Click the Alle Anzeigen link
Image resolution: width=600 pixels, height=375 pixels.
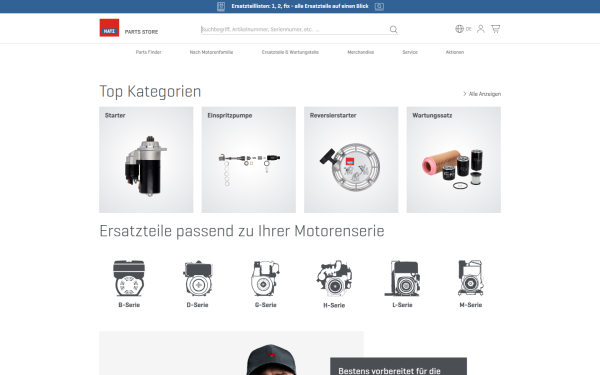(x=482, y=94)
